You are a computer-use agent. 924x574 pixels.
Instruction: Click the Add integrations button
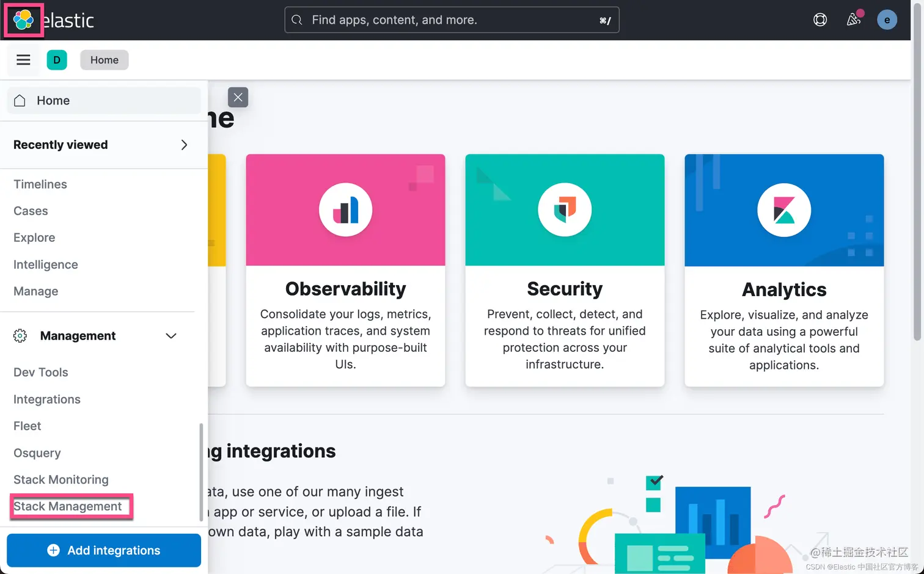coord(104,550)
